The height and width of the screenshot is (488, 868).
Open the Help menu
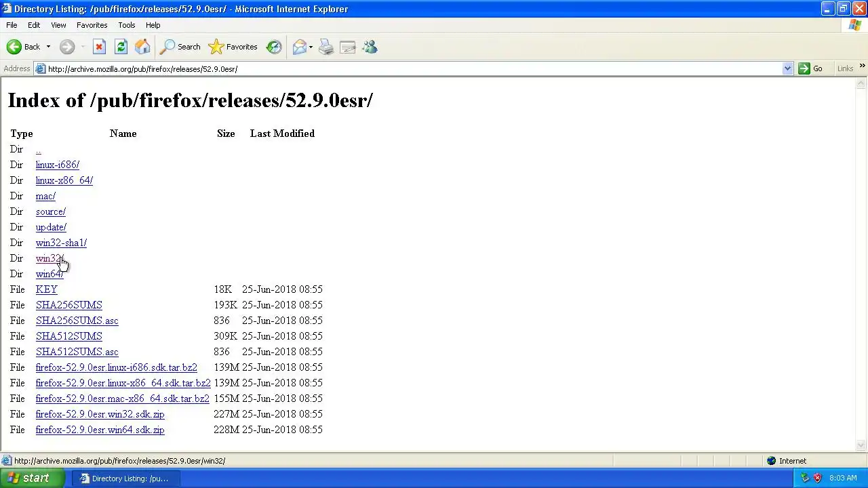[153, 25]
